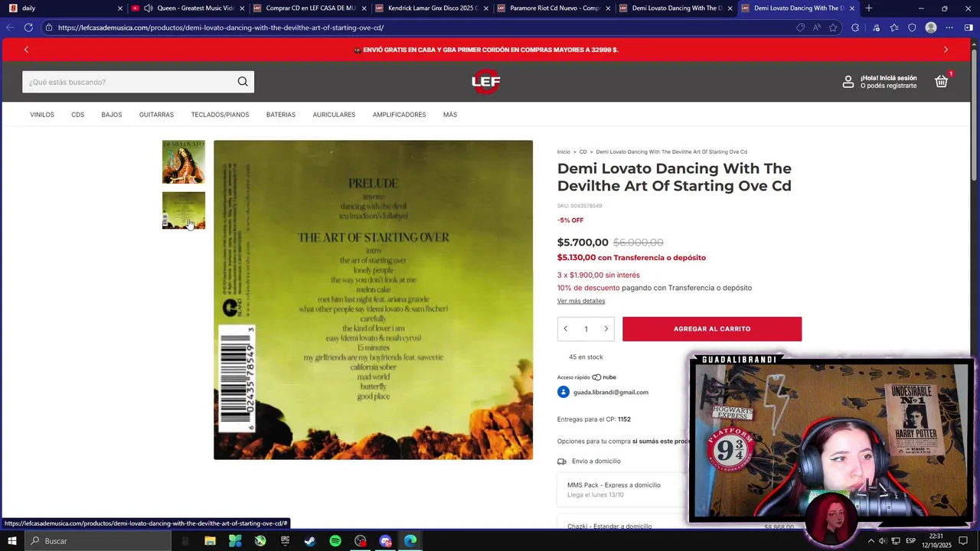Viewport: 980px width, 551px height.
Task: Click the guada.librandi@gmail.com email text
Action: pos(611,392)
